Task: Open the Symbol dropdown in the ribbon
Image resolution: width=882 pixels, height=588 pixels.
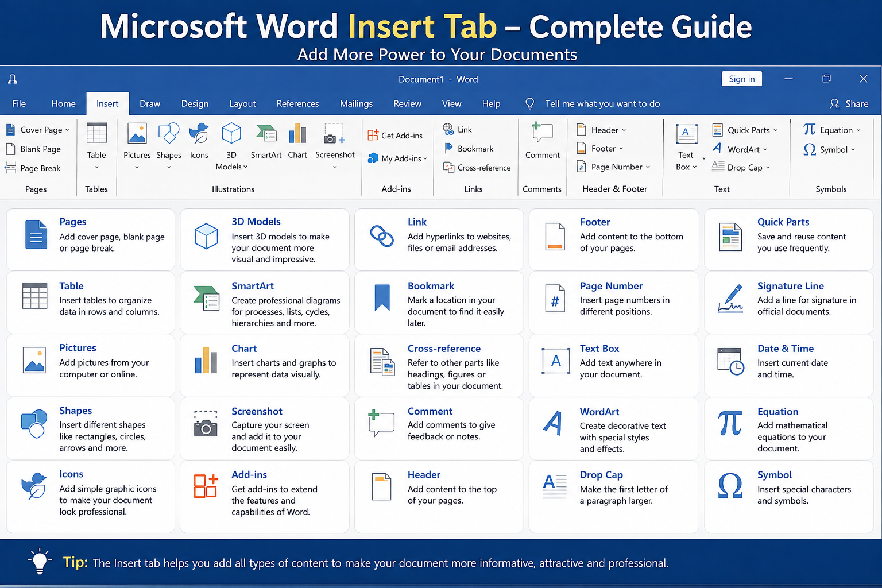Action: (853, 149)
